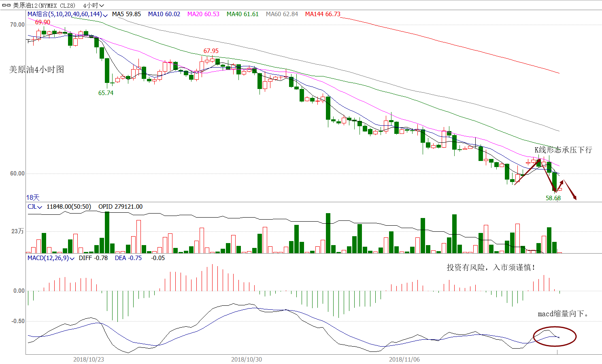Click the 18天 range label

click(x=33, y=197)
